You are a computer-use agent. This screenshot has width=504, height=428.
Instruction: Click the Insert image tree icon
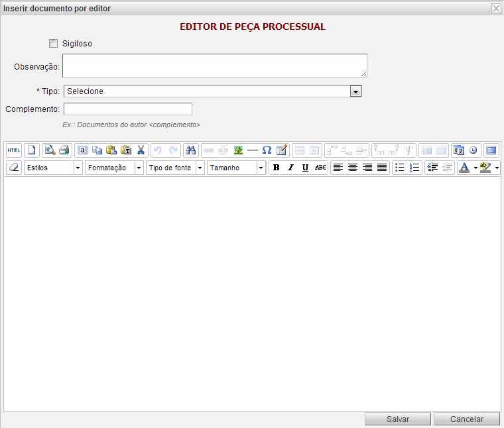(238, 150)
